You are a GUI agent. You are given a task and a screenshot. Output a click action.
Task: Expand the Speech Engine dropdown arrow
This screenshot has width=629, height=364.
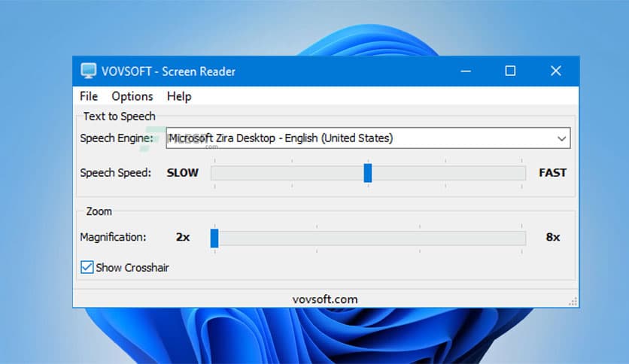pyautogui.click(x=561, y=138)
